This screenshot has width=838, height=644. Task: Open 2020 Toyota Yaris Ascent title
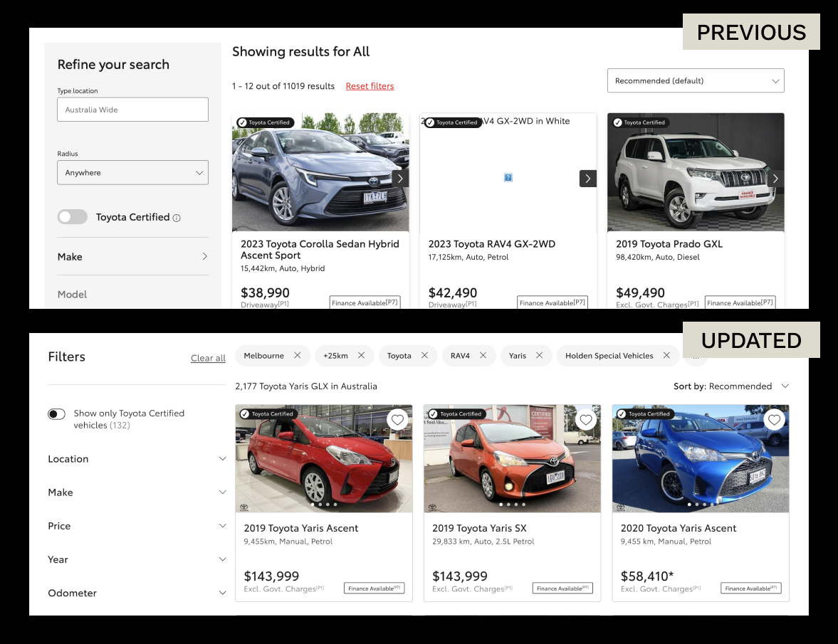pyautogui.click(x=679, y=528)
